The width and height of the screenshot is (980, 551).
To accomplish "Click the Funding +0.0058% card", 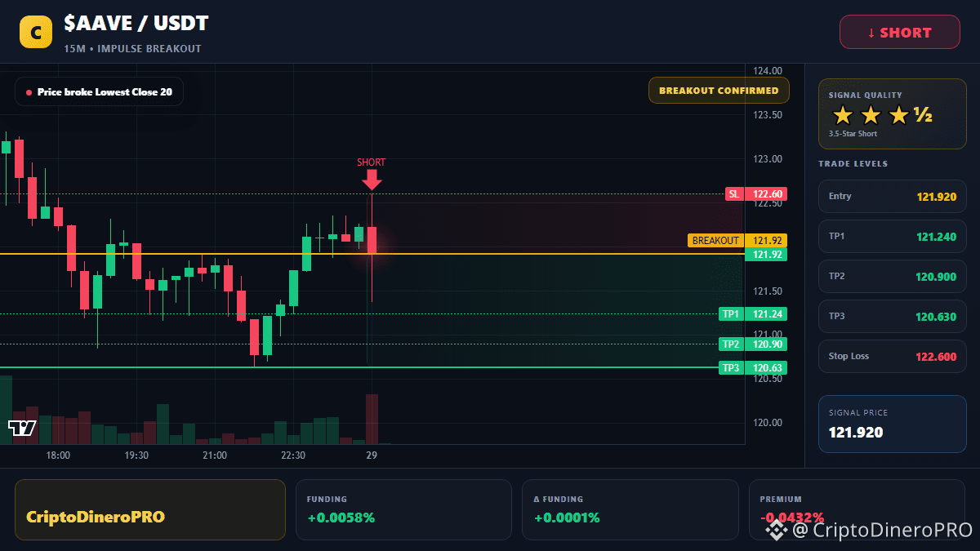I will coord(403,509).
